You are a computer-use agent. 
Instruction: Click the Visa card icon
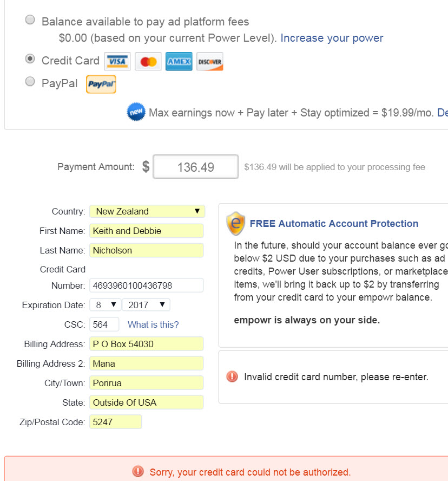(117, 62)
